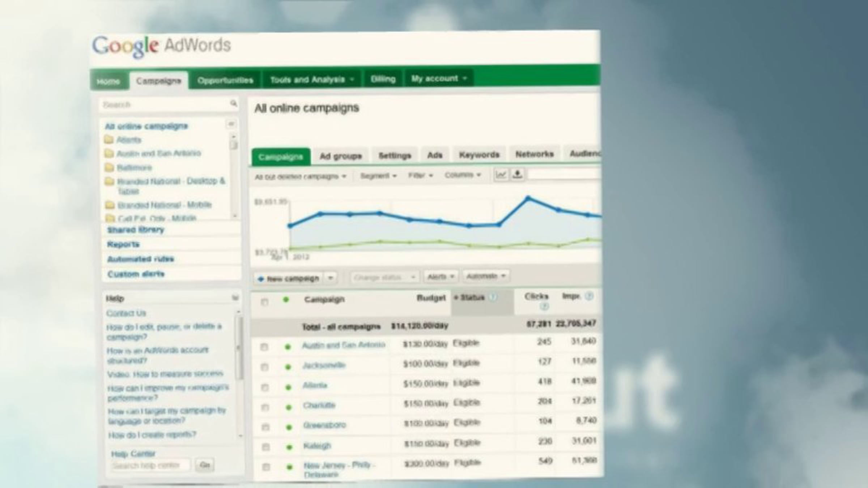The width and height of the screenshot is (868, 488).
Task: Switch to the Ad groups tab
Action: [x=341, y=156]
